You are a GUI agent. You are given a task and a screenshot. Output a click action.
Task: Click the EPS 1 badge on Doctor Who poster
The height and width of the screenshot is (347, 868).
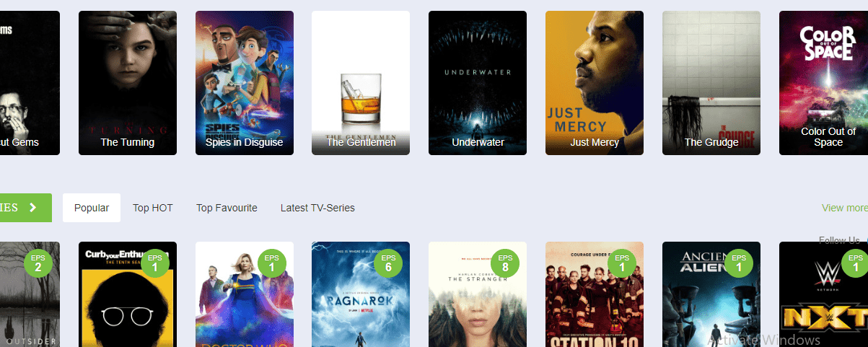pos(271,263)
